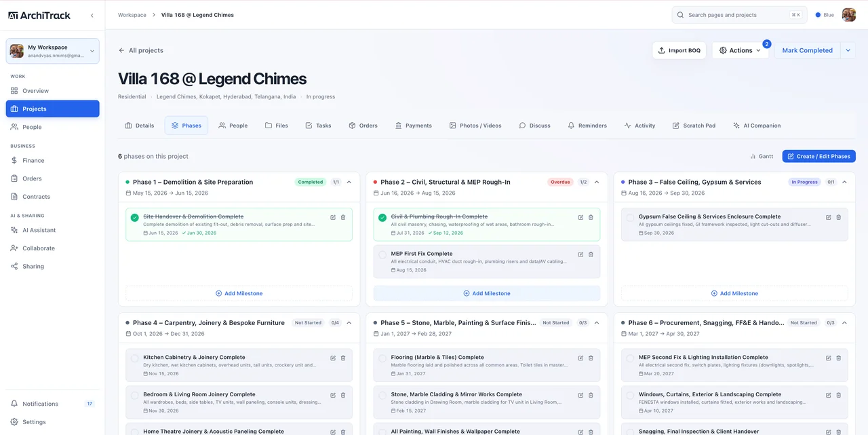Go back to All projects
Image resolution: width=868 pixels, height=435 pixels.
click(x=141, y=50)
